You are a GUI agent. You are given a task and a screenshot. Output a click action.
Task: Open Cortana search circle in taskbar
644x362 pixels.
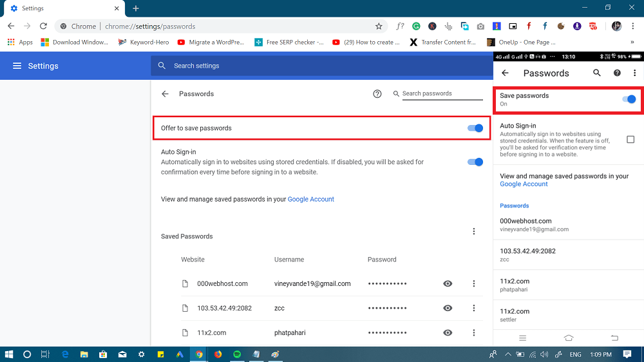pos(27,354)
